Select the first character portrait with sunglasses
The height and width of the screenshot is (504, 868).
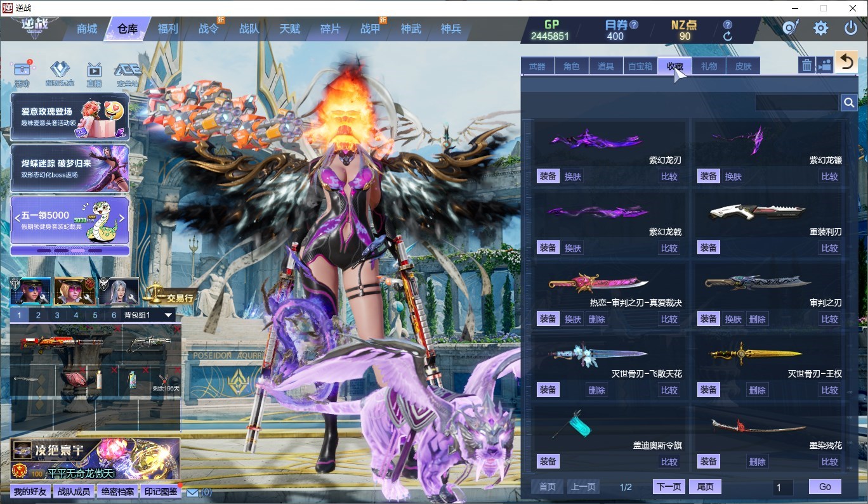click(x=30, y=292)
